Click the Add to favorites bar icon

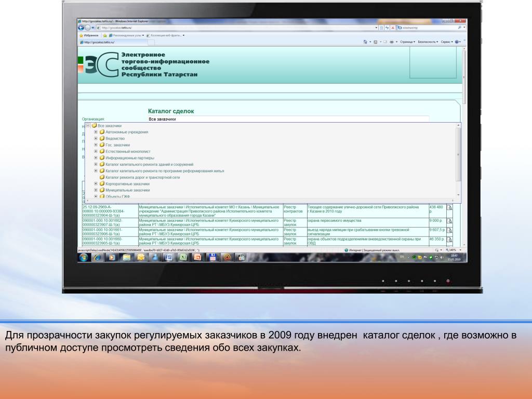tap(105, 35)
